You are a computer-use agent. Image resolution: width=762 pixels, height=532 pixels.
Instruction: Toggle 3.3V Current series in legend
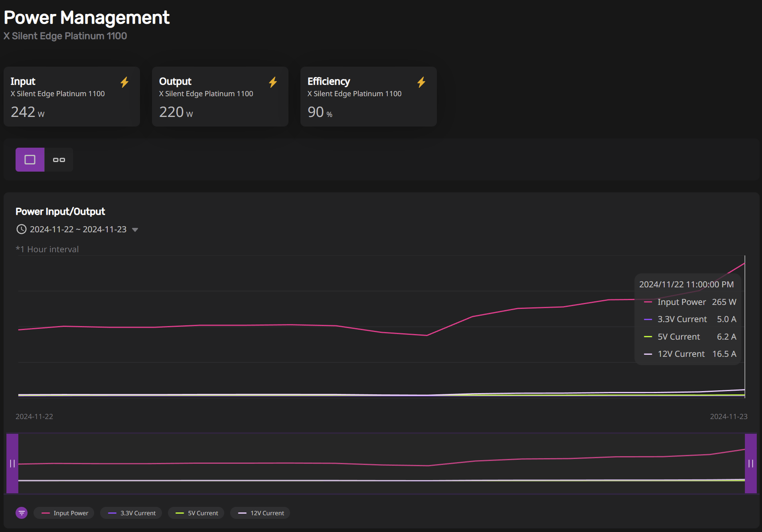pos(131,513)
